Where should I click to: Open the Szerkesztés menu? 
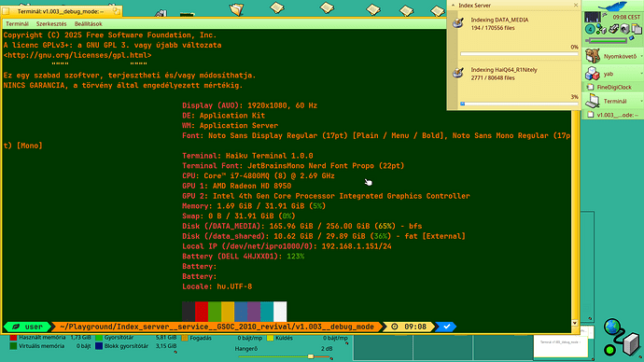click(51, 24)
